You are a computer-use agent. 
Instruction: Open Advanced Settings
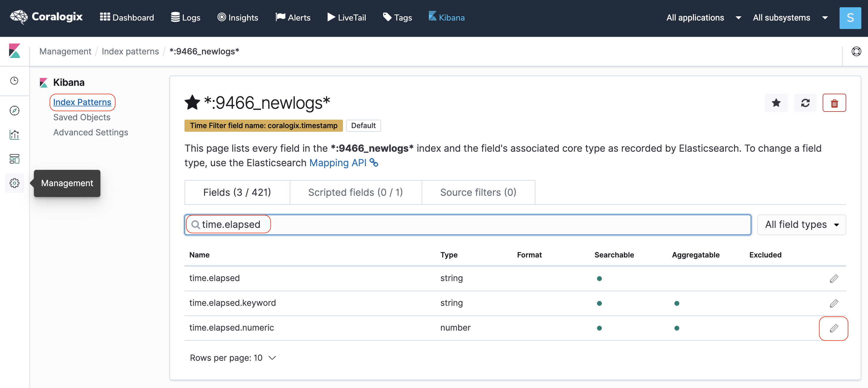tap(91, 132)
